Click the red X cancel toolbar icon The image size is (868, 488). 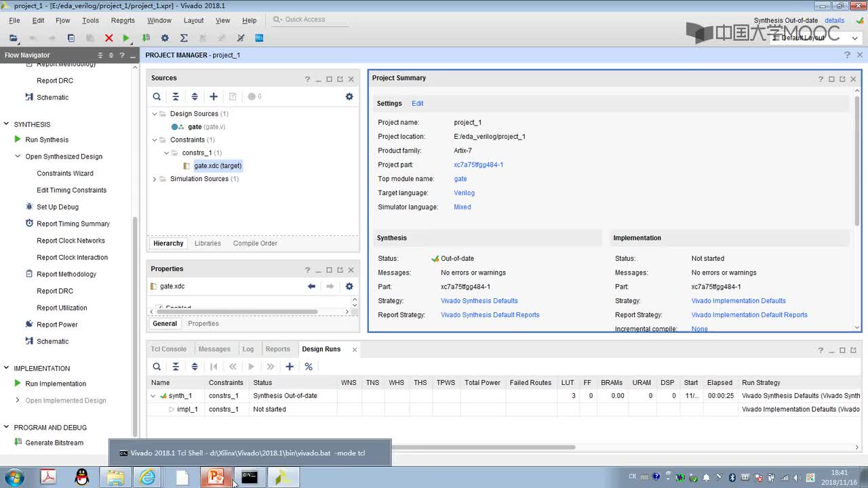point(108,38)
